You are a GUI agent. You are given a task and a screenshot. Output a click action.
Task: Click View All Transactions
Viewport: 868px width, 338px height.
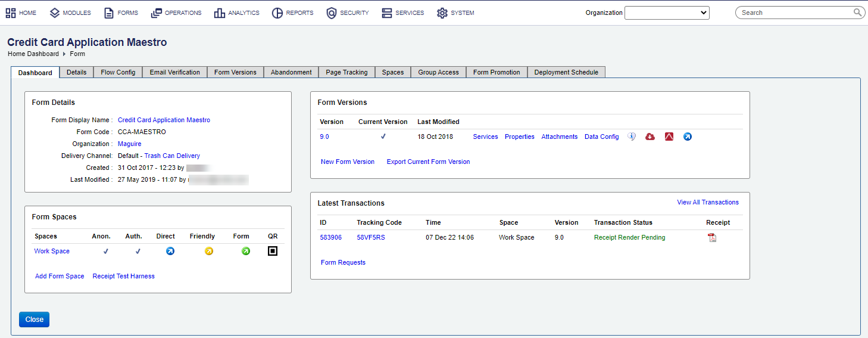(708, 202)
